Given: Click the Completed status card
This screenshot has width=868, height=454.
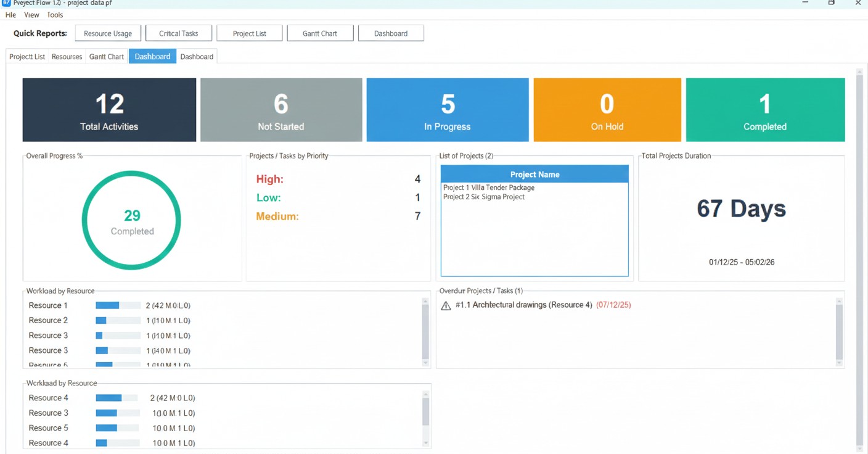Looking at the screenshot, I should pyautogui.click(x=764, y=109).
